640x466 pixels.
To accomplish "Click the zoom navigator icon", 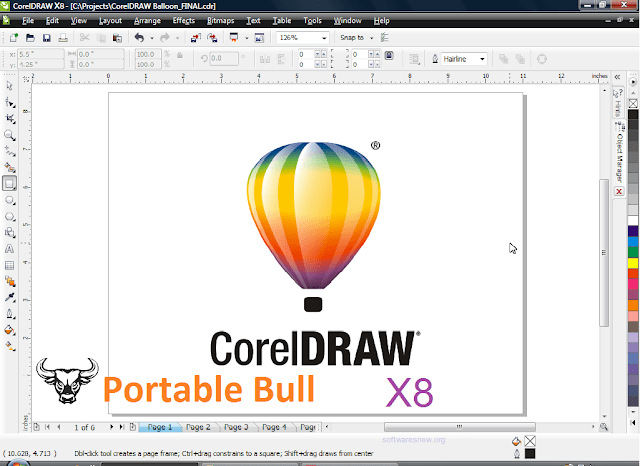I will point(604,427).
